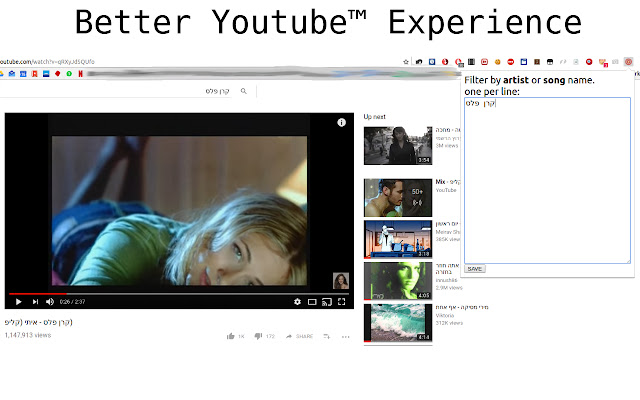
Task: Skip to the next video
Action: pyautogui.click(x=35, y=302)
